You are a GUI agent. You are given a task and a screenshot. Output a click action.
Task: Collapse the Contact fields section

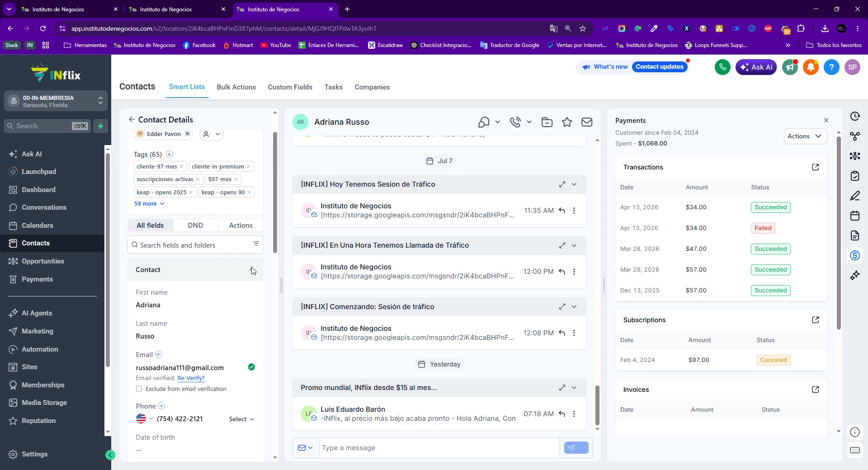(x=252, y=270)
